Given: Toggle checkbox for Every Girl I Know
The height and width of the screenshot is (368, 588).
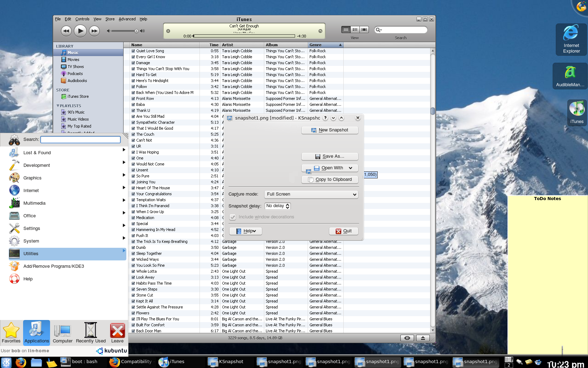Looking at the screenshot, I should pyautogui.click(x=133, y=57).
